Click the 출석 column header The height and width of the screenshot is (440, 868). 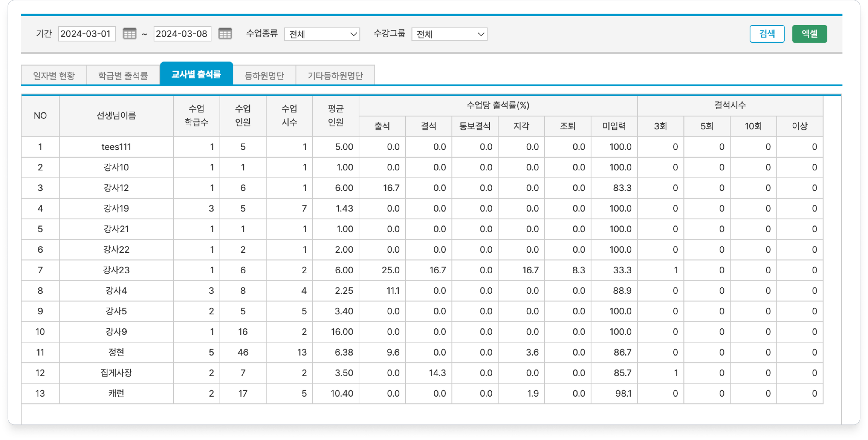click(382, 126)
